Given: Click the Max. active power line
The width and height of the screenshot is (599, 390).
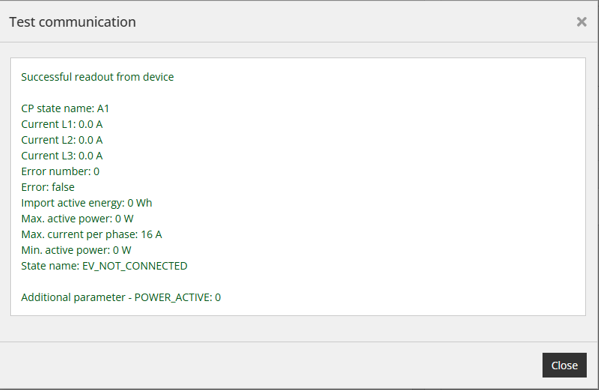Looking at the screenshot, I should pos(77,218).
